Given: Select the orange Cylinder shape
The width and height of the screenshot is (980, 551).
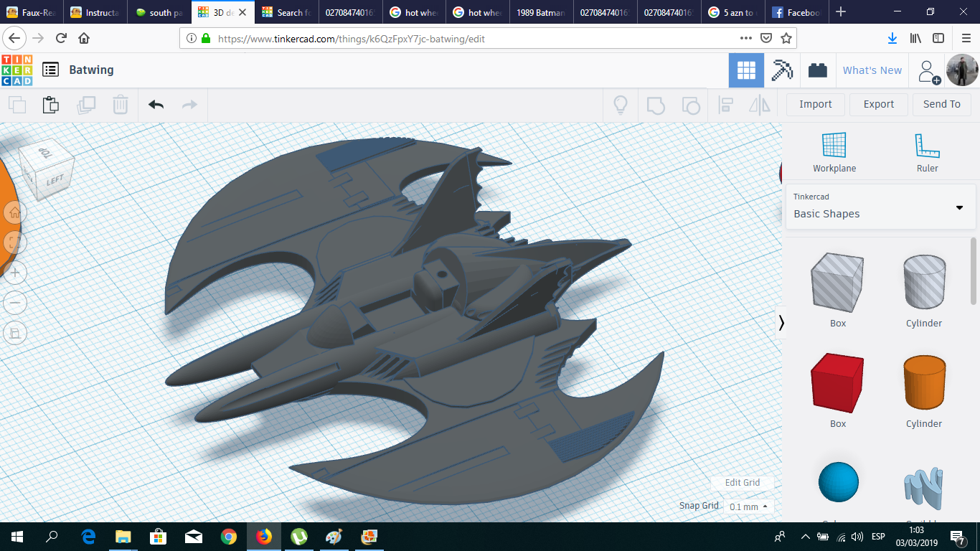Looking at the screenshot, I should [x=924, y=383].
